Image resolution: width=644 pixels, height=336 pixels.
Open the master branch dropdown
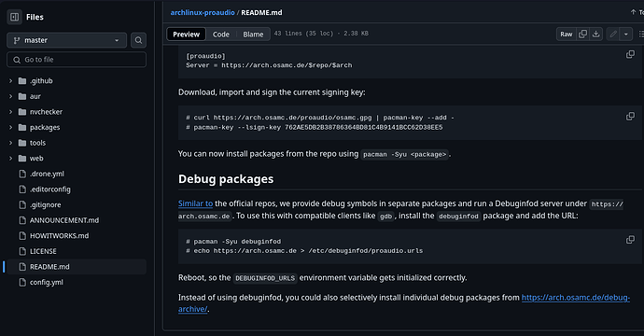tap(66, 40)
